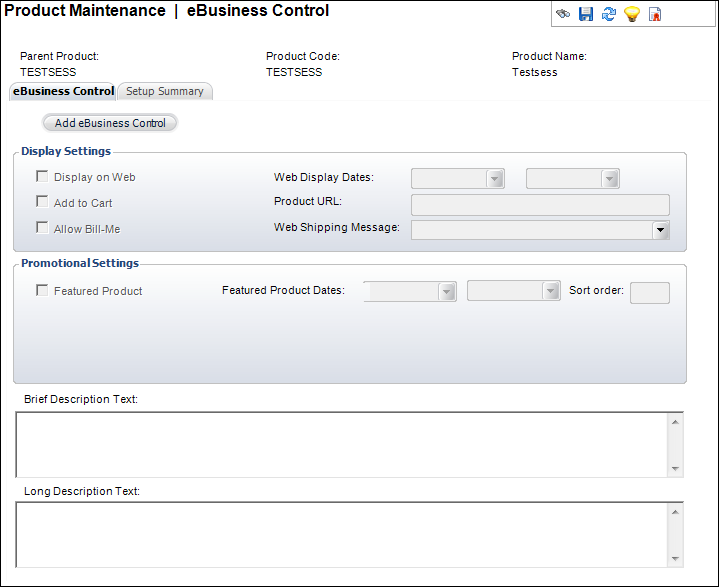This screenshot has height=587, width=719.
Task: Click the yellow lightbulb icon
Action: pos(631,14)
